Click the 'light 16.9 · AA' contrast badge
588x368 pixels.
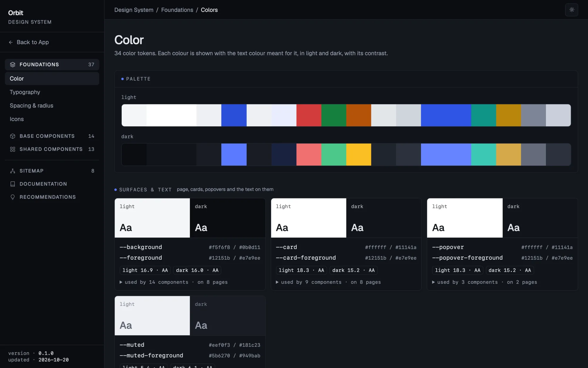[x=145, y=270]
